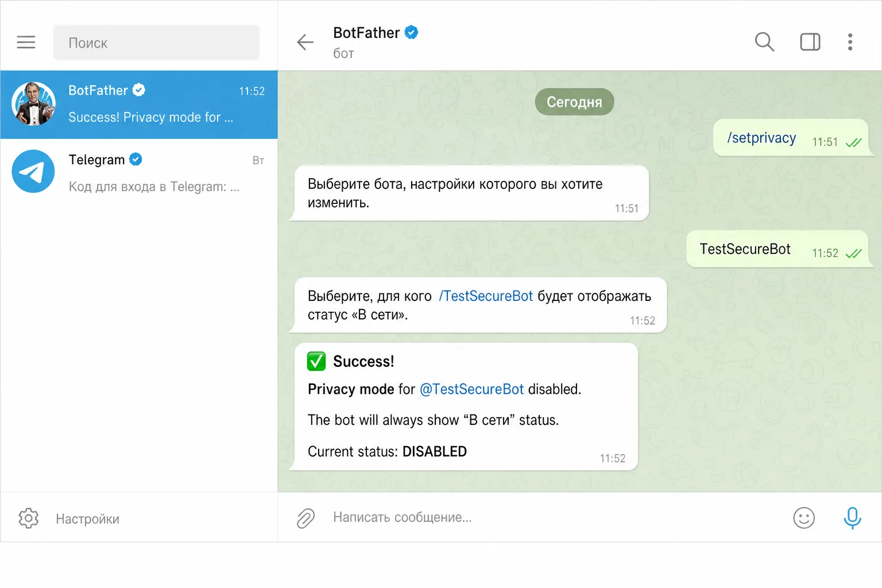This screenshot has width=882, height=588.
Task: Click the search field labeled Поиск
Action: click(156, 42)
